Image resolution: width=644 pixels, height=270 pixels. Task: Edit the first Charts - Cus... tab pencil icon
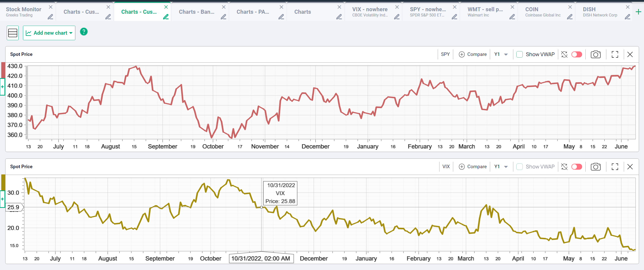pyautogui.click(x=108, y=17)
